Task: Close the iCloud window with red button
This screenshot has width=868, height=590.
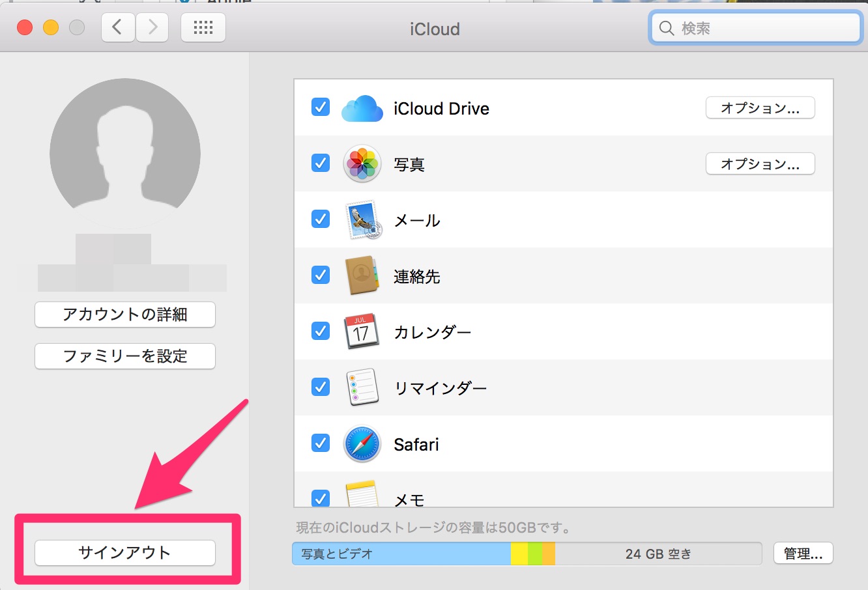Action: 25,27
